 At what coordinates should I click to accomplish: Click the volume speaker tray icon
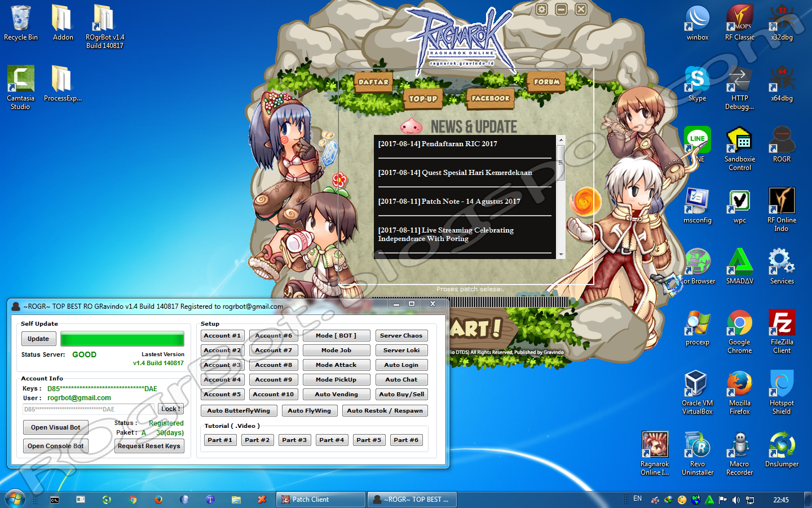[736, 500]
